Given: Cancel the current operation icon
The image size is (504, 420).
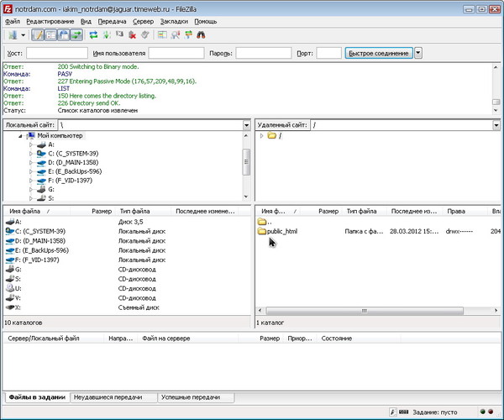Looking at the screenshot, I should 119,34.
